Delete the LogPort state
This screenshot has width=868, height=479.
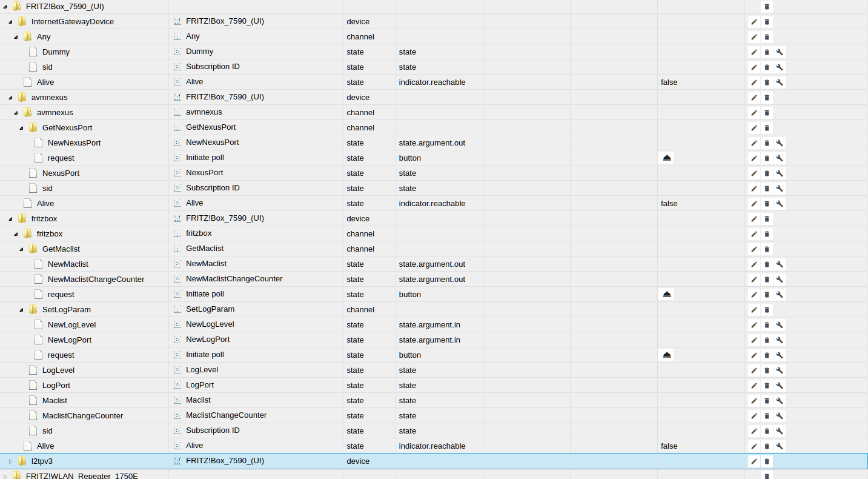tap(767, 386)
